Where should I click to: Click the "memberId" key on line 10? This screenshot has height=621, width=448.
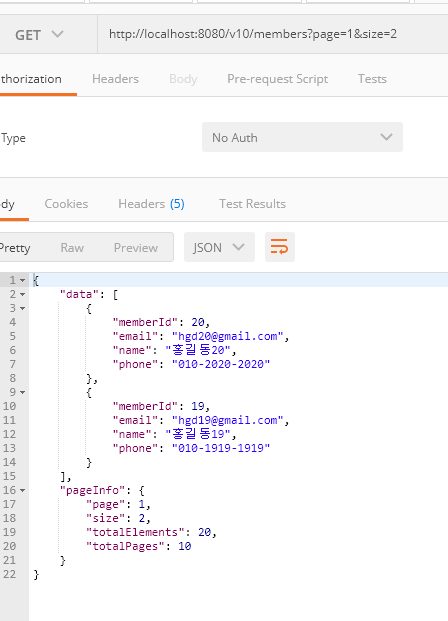[145, 406]
